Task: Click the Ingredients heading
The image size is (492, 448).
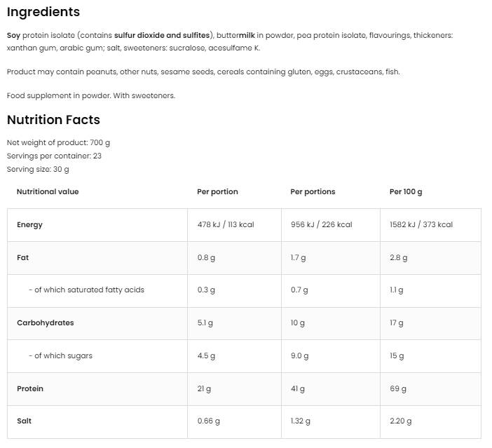Action: click(43, 12)
